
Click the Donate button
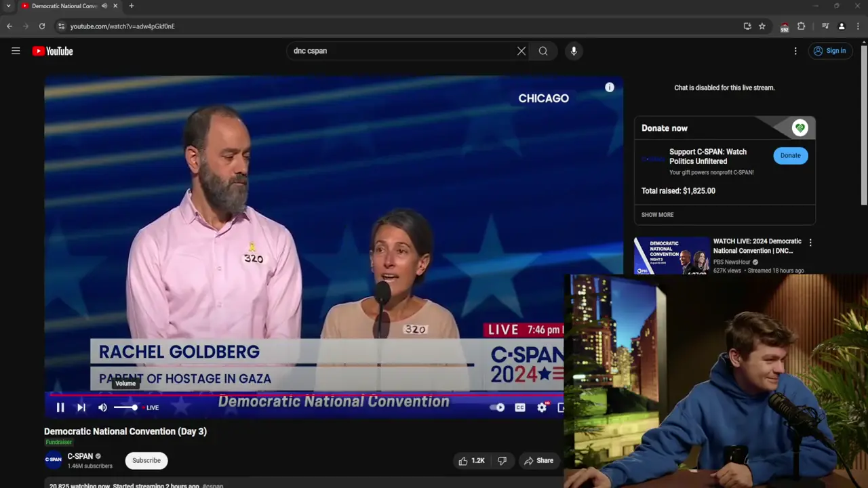(790, 155)
